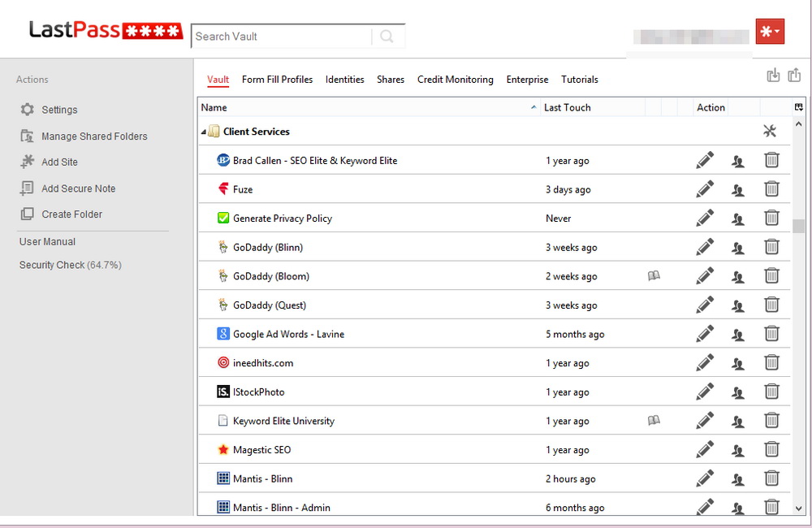Share the Magestic SEO entry
Viewport: 812px width, 528px height.
738,451
